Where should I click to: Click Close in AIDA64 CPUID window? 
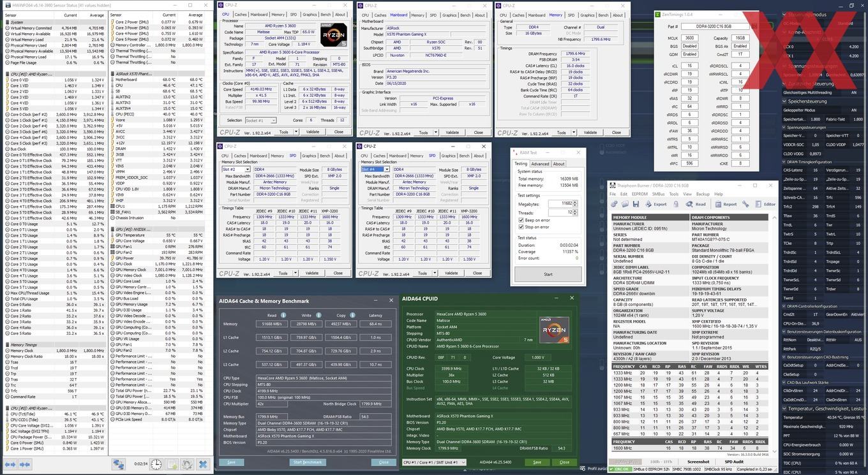[x=564, y=462]
